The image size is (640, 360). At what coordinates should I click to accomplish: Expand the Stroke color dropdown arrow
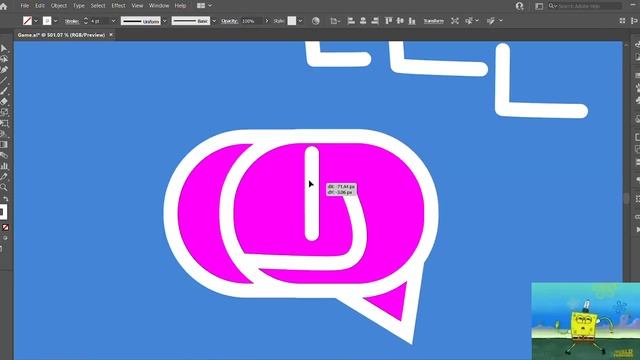tap(56, 21)
